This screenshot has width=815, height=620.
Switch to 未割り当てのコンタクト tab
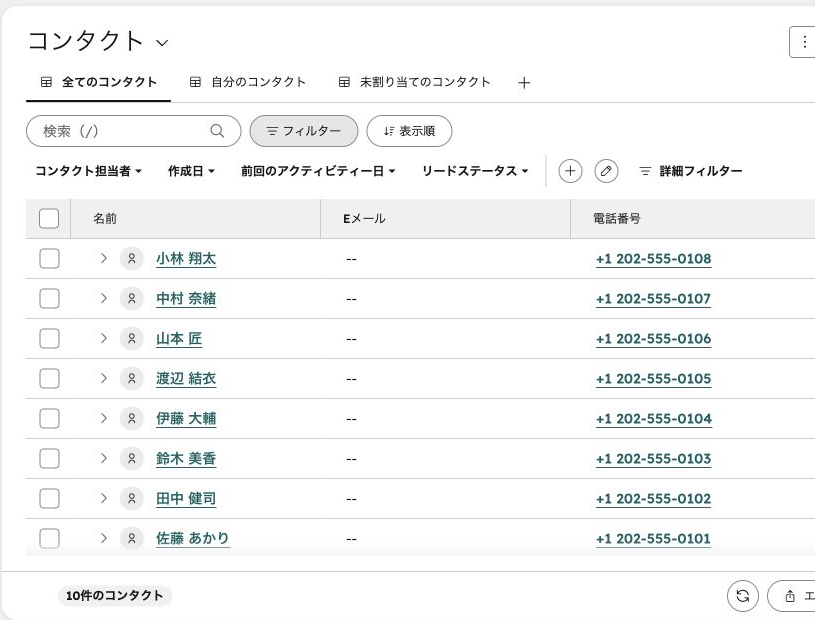point(414,82)
